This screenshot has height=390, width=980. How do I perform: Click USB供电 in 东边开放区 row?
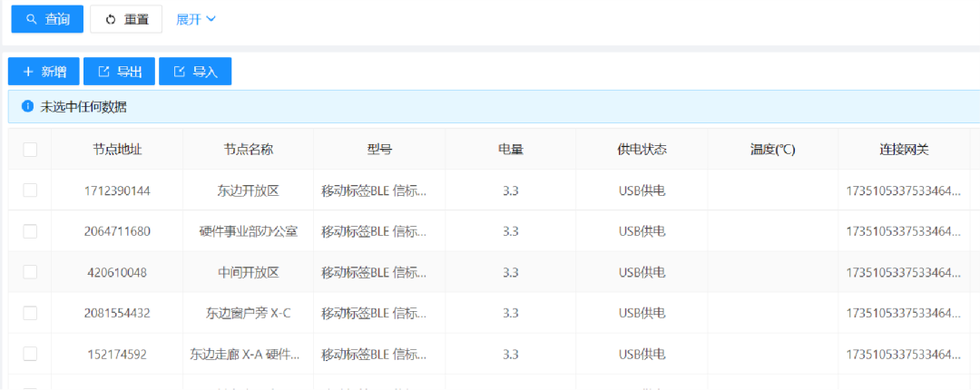pos(642,190)
